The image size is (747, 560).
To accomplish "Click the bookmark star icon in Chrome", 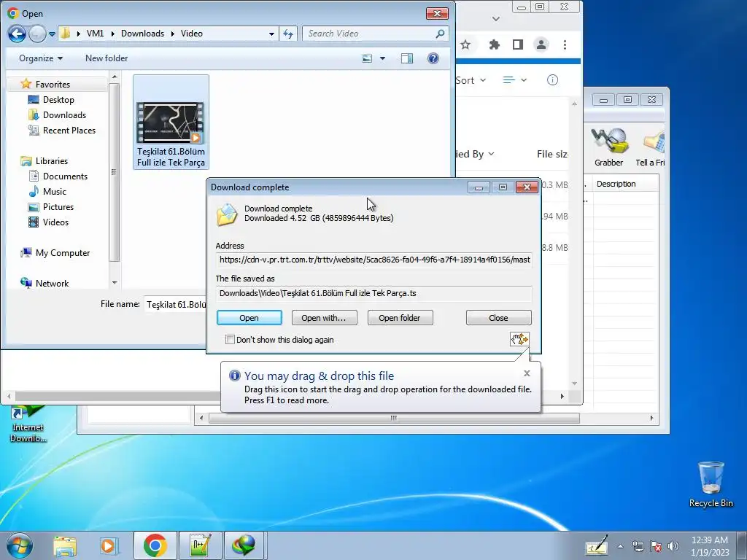I will pos(465,44).
